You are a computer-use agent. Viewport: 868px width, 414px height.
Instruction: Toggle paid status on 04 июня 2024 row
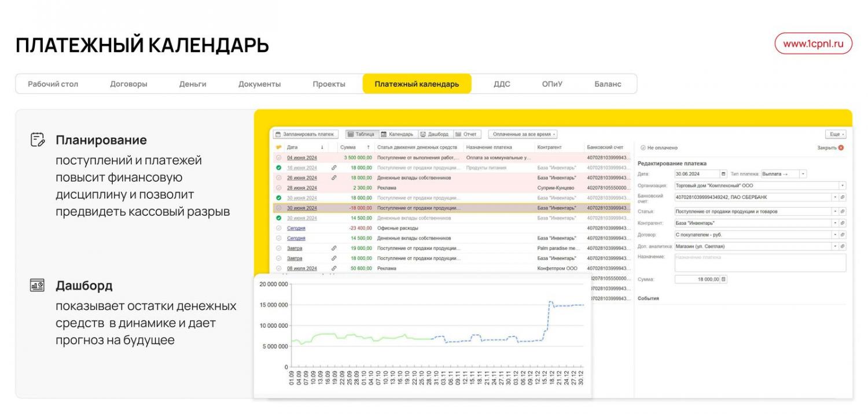click(x=278, y=158)
